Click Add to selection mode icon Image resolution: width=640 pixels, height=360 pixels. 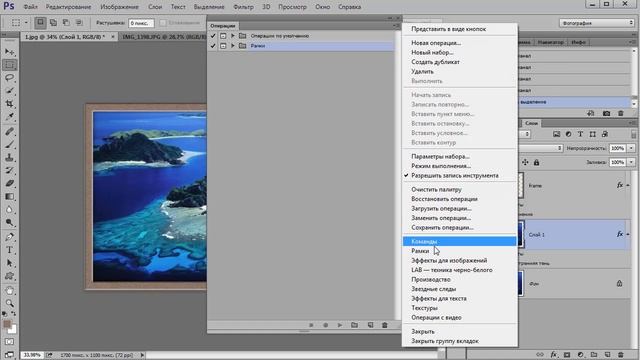53,23
